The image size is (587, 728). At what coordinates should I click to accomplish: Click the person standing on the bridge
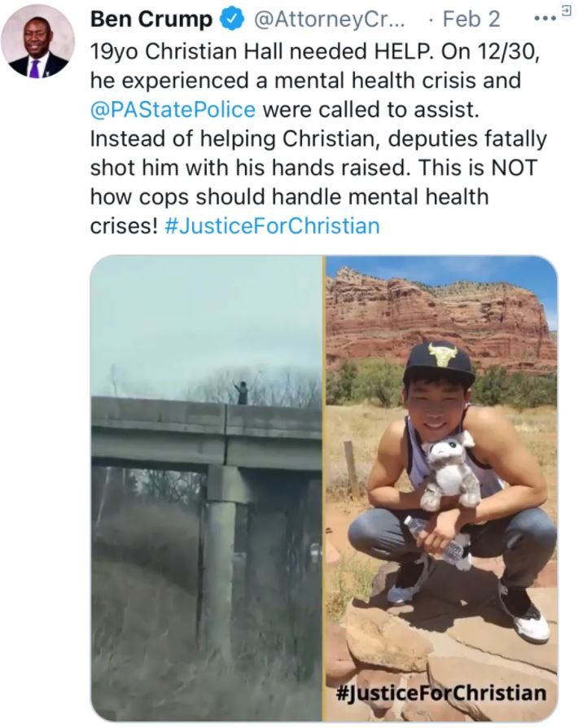tap(241, 393)
